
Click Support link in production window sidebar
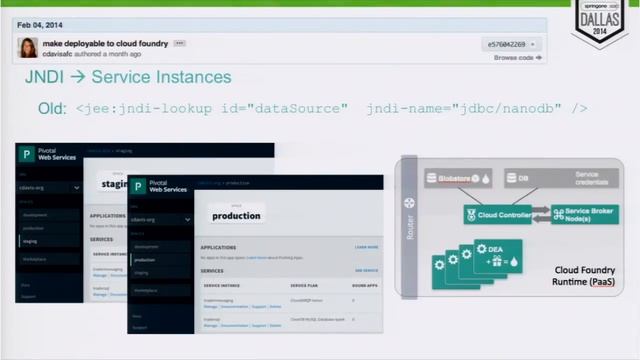coord(140,328)
